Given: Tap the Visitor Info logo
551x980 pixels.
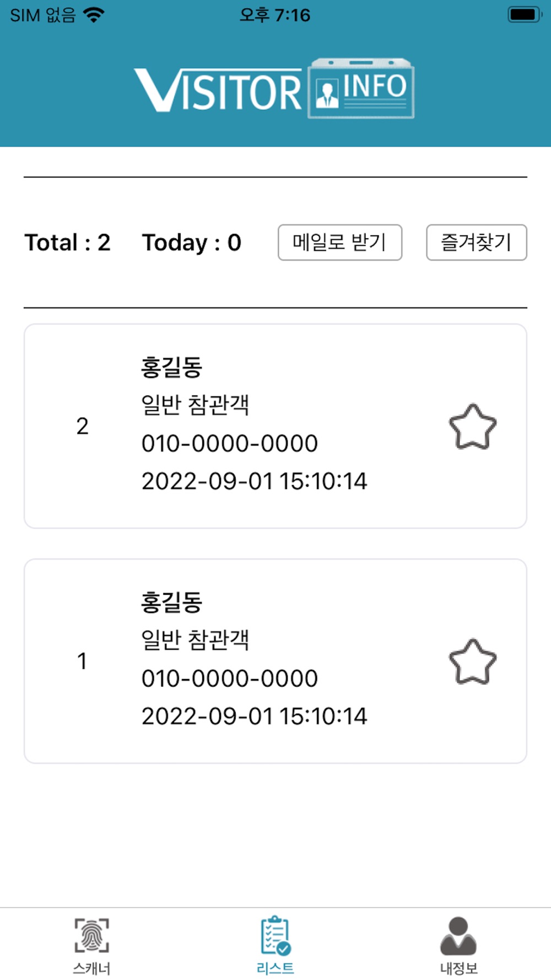Looking at the screenshot, I should point(274,89).
